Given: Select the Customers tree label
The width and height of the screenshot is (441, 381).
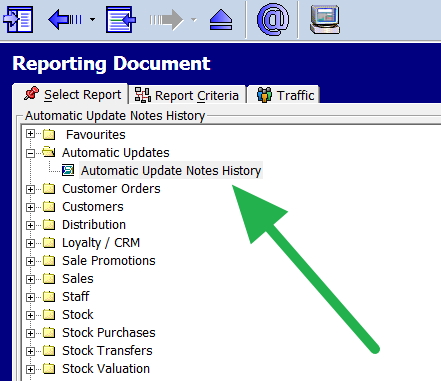Looking at the screenshot, I should pyautogui.click(x=93, y=207).
